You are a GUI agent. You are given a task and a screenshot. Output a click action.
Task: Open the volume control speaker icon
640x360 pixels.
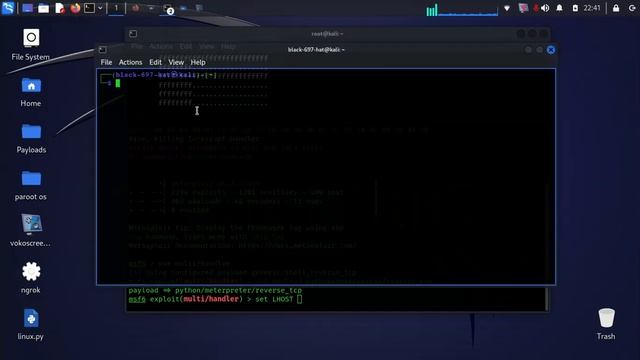click(x=545, y=8)
